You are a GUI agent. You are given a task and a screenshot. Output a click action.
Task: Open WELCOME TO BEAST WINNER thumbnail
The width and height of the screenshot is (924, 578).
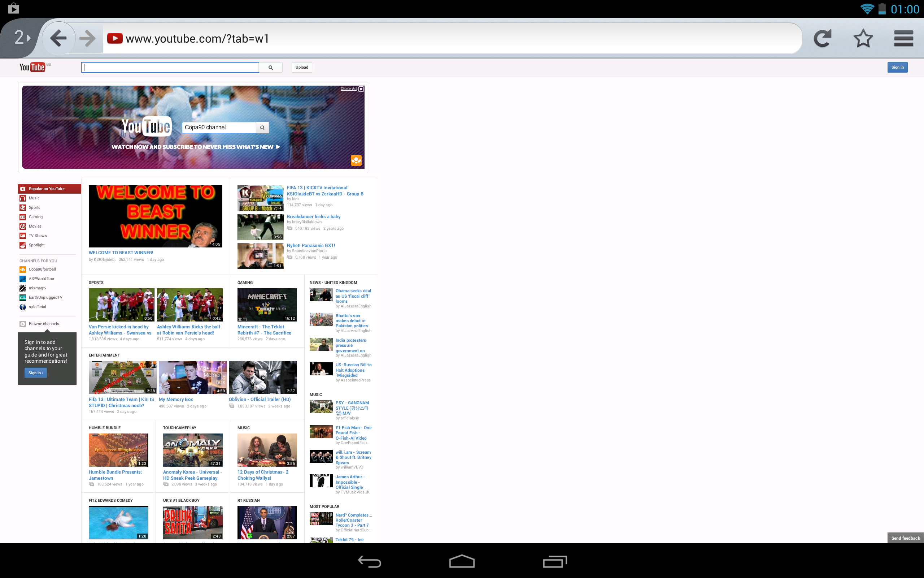156,216
